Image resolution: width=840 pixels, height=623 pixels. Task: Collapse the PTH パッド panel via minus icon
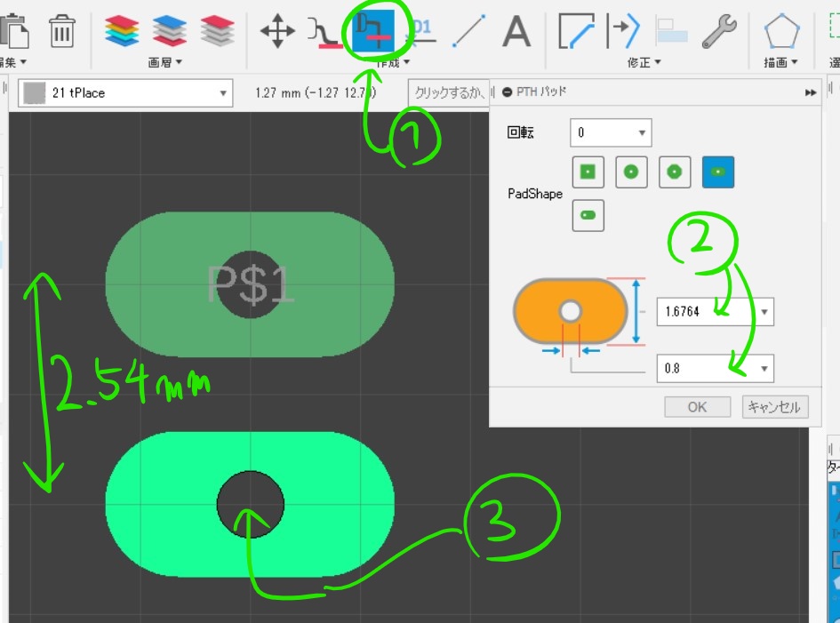[x=507, y=92]
